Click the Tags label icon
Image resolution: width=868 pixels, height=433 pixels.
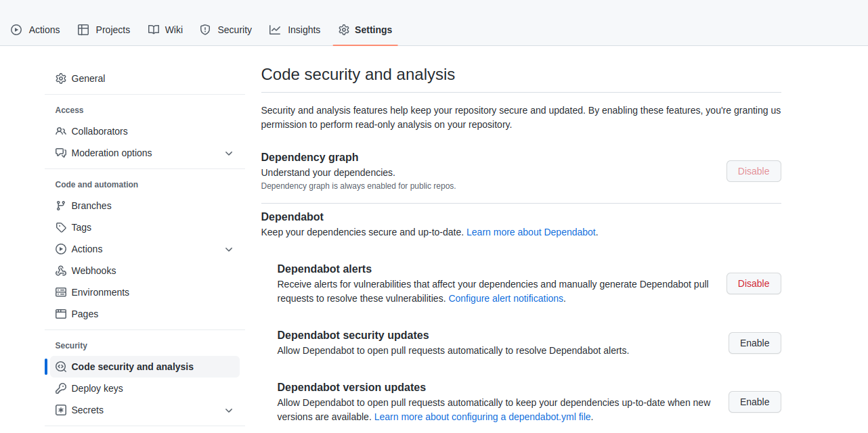coord(61,227)
